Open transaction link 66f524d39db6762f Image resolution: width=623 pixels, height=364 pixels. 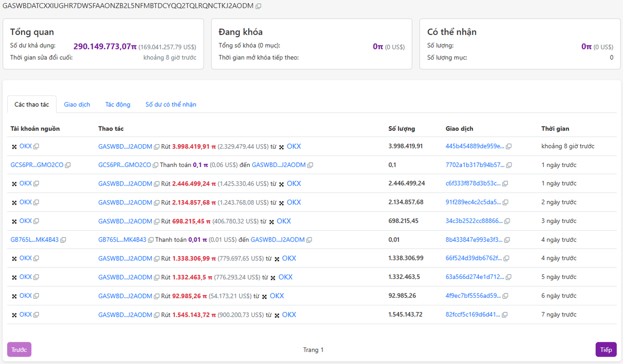(474, 259)
